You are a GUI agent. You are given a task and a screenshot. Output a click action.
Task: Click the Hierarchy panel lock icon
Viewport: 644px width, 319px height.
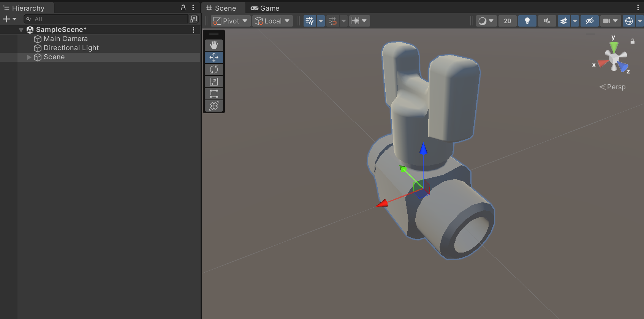(183, 8)
